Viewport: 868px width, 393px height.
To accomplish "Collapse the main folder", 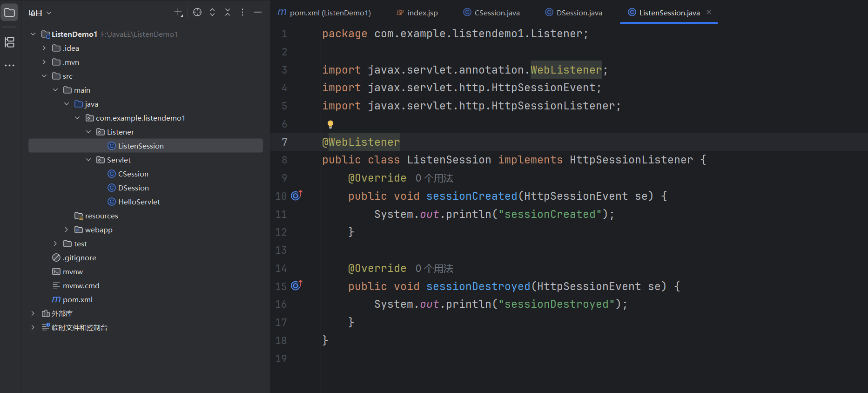I will click(x=55, y=90).
